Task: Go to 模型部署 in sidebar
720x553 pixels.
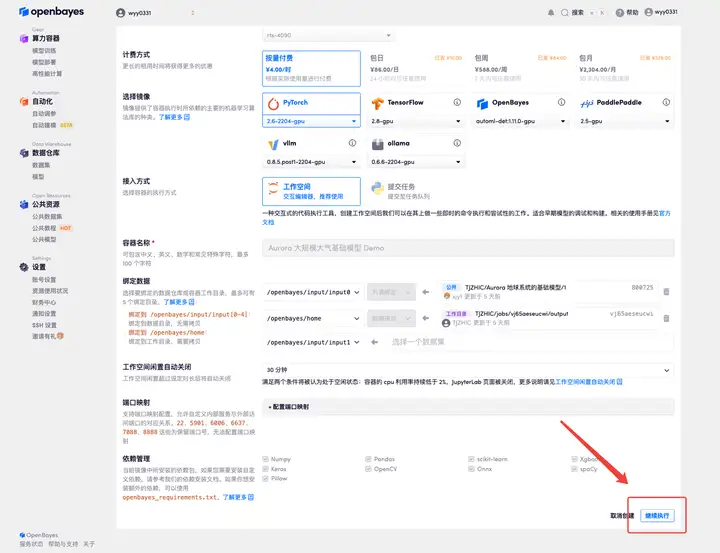Action: pos(44,62)
